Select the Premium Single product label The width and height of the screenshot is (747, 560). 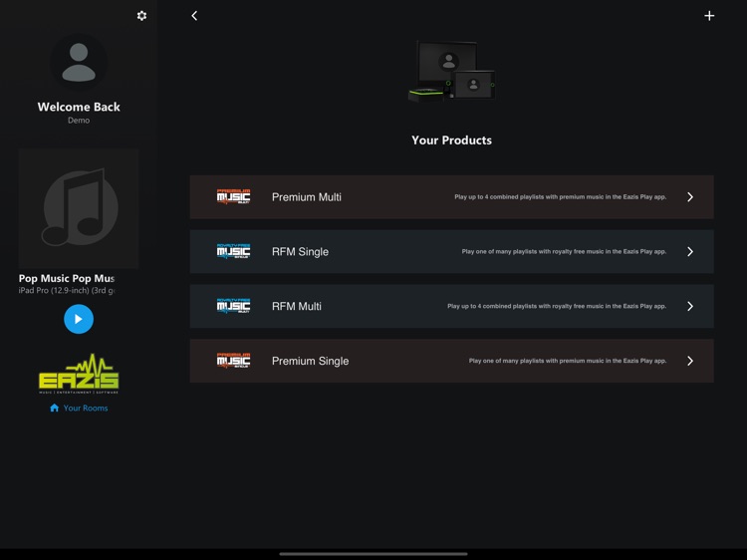click(x=310, y=362)
